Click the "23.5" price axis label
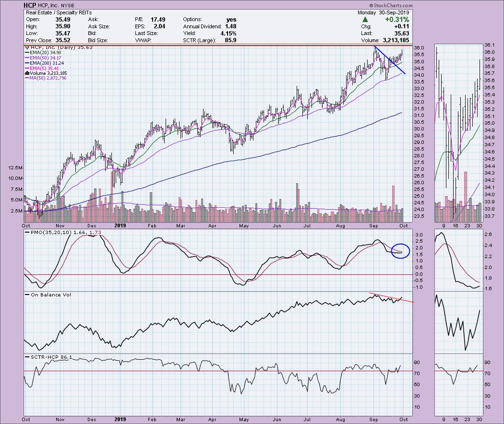Image resolution: width=504 pixels, height=424 pixels. pyautogui.click(x=419, y=216)
